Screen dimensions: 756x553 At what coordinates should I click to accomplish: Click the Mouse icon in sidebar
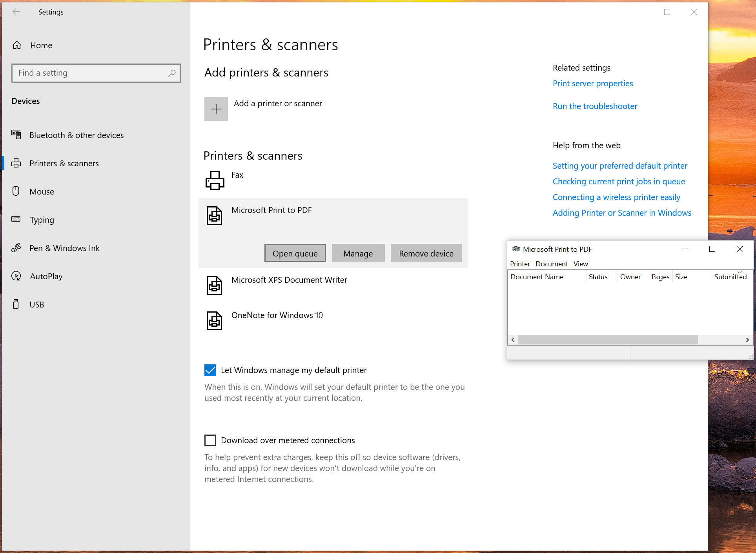click(16, 191)
